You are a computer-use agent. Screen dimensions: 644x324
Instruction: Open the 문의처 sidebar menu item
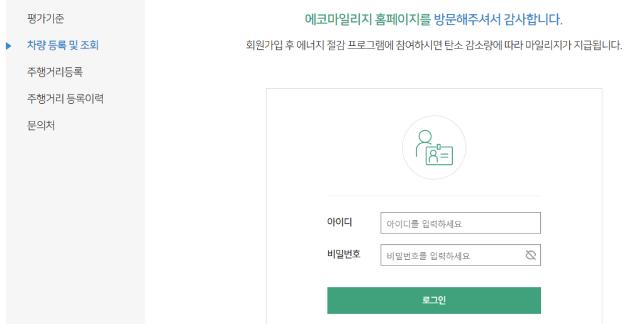coord(41,125)
